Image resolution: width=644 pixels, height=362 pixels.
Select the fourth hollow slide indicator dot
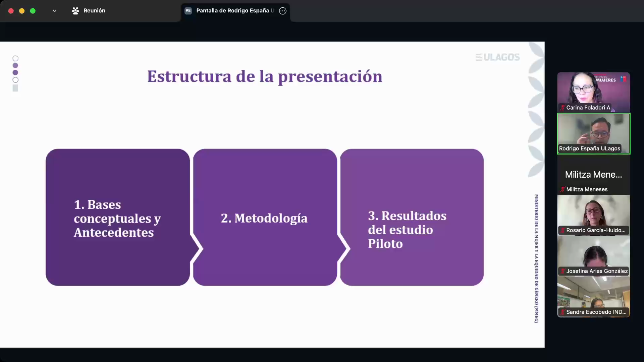[15, 80]
